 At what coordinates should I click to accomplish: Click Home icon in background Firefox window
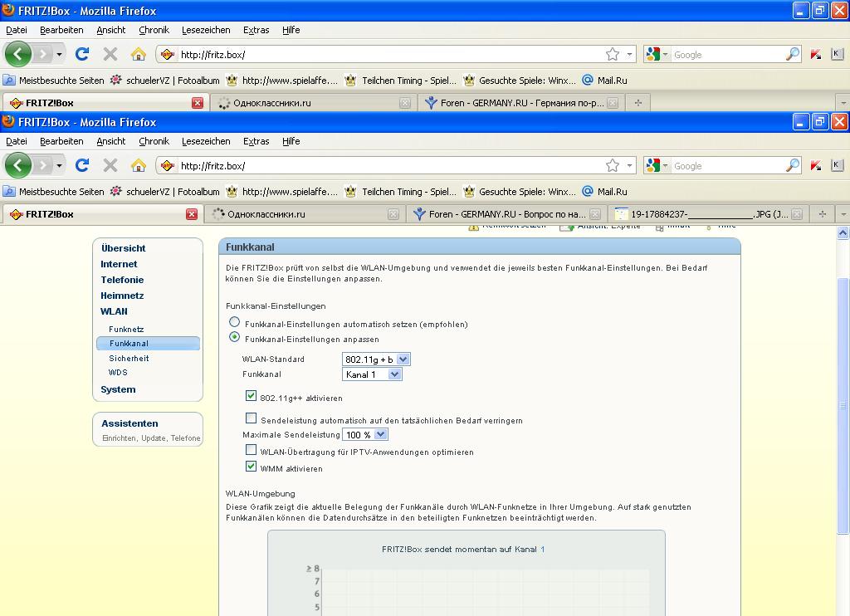(139, 54)
